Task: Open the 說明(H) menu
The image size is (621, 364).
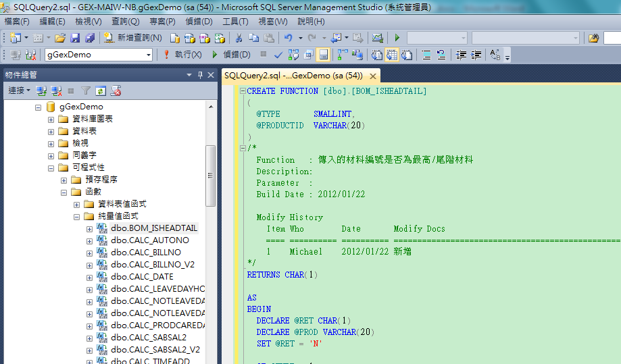Action: (x=311, y=22)
